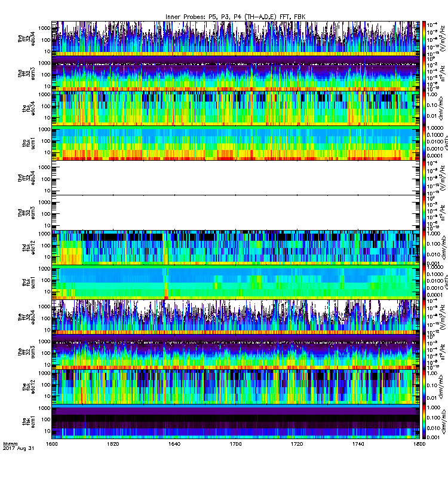Click the '1740' time axis label
Viewport: 448px width, 478px height.
358,444
